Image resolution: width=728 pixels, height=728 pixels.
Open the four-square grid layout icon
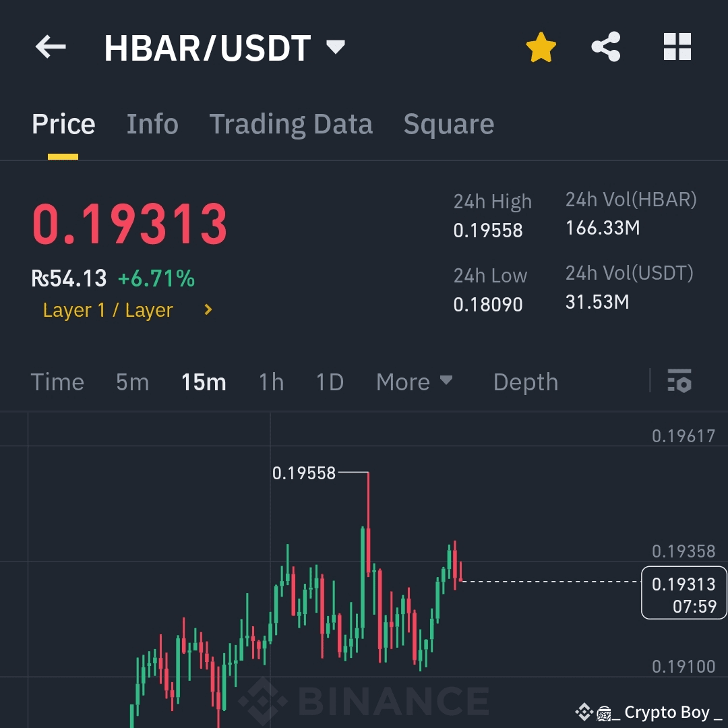[677, 47]
